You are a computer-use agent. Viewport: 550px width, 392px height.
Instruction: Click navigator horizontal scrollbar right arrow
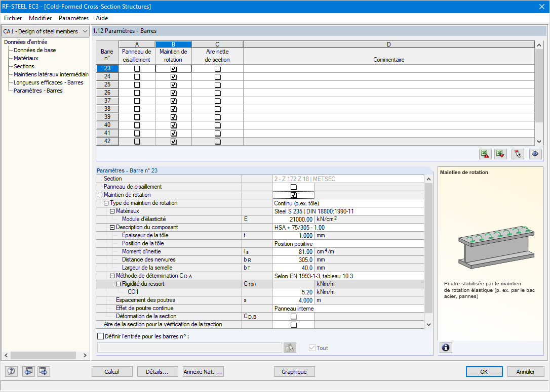pos(85,355)
